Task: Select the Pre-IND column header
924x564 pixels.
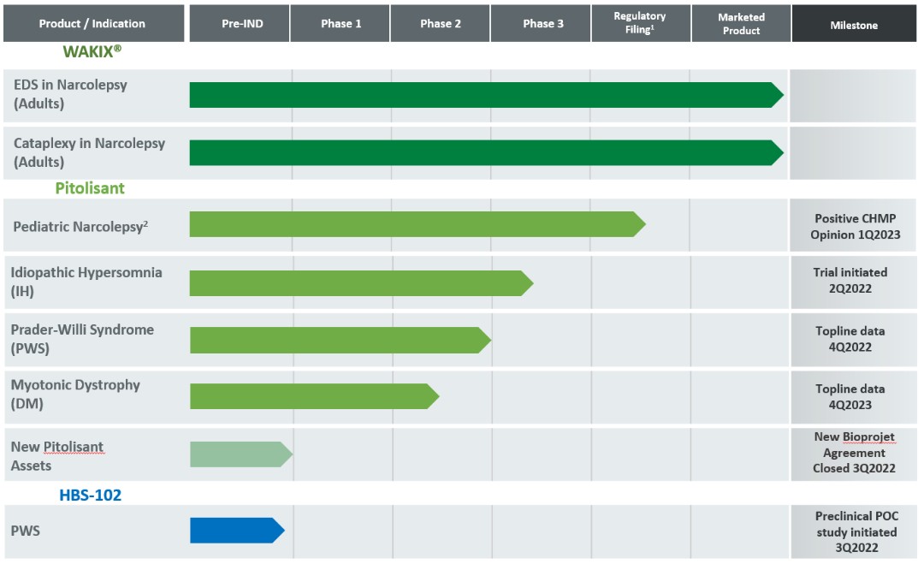Action: pos(240,24)
